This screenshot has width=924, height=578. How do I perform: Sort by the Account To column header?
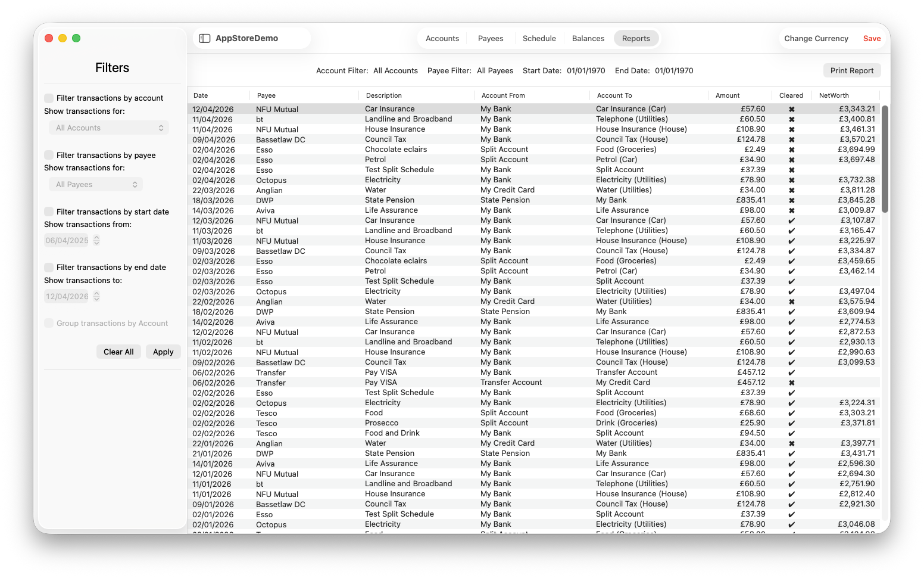(x=648, y=95)
